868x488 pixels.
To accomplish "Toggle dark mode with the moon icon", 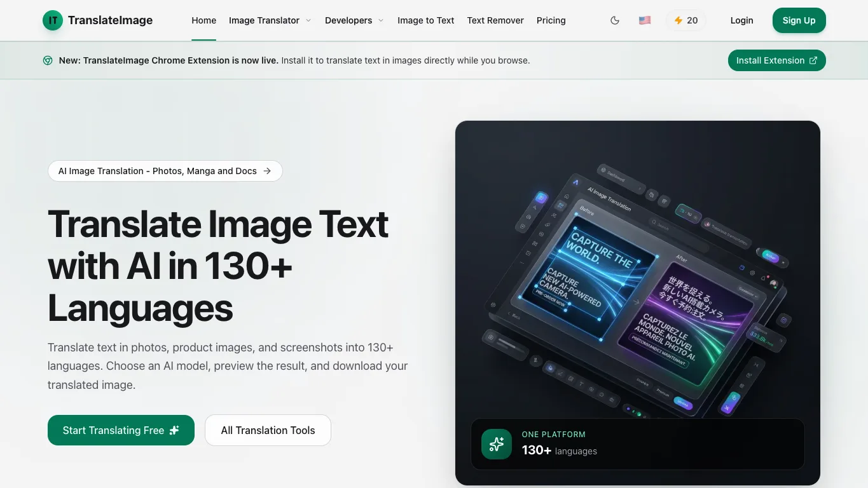I will point(615,20).
